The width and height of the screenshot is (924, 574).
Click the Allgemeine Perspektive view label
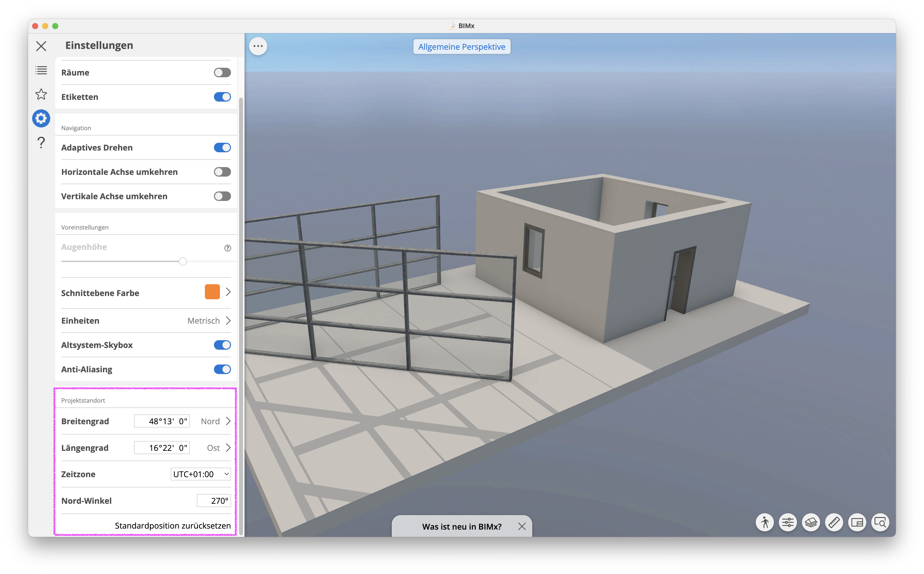(x=461, y=47)
